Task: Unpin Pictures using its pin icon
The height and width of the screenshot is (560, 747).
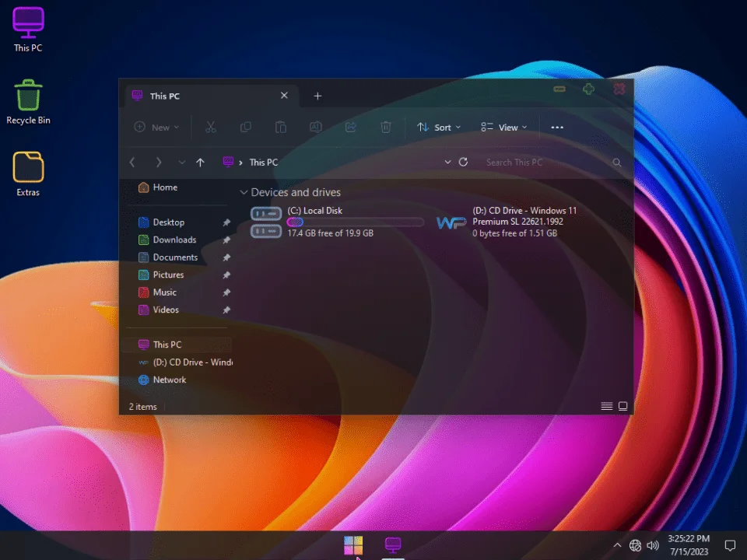Action: click(x=226, y=275)
